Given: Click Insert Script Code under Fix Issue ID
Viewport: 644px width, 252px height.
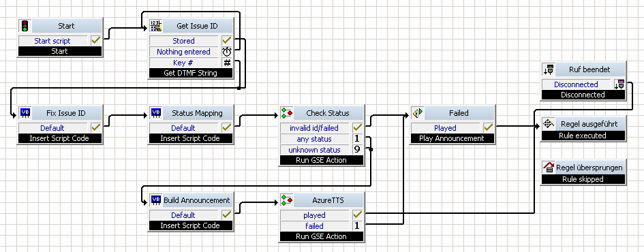Looking at the screenshot, I should pos(59,138).
